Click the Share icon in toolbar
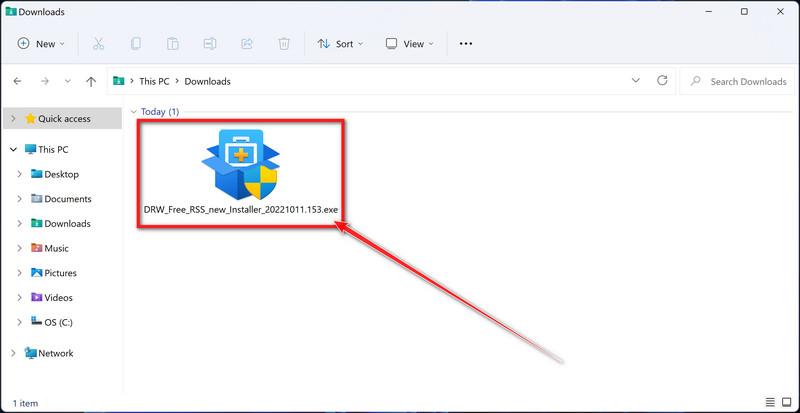Image resolution: width=800 pixels, height=413 pixels. [247, 44]
